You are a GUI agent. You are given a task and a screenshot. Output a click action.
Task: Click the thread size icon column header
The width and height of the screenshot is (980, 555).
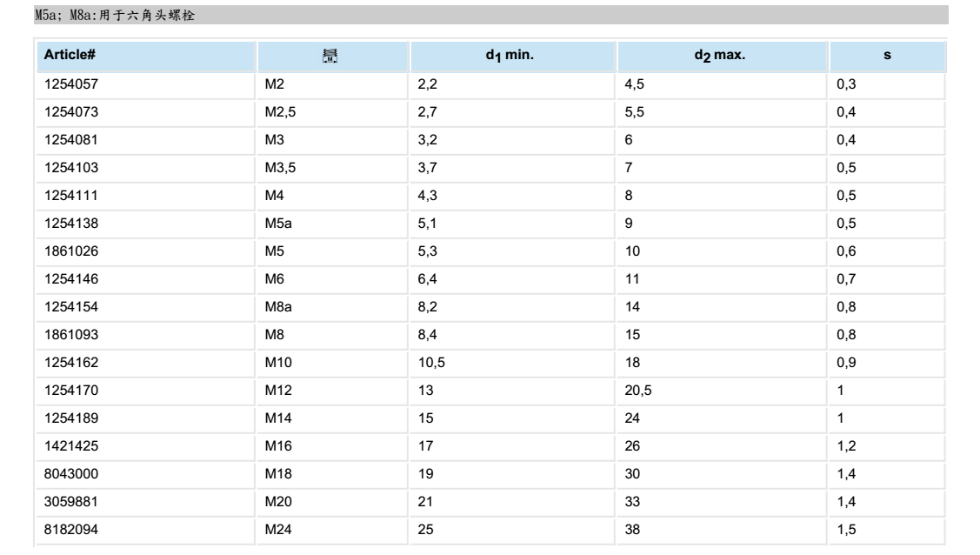pyautogui.click(x=330, y=57)
